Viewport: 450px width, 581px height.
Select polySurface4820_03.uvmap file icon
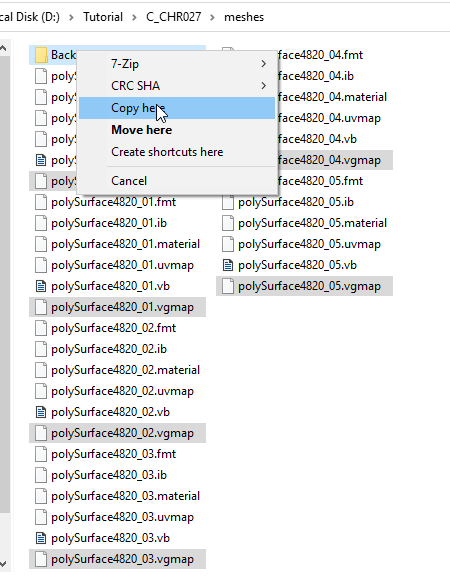tap(41, 517)
